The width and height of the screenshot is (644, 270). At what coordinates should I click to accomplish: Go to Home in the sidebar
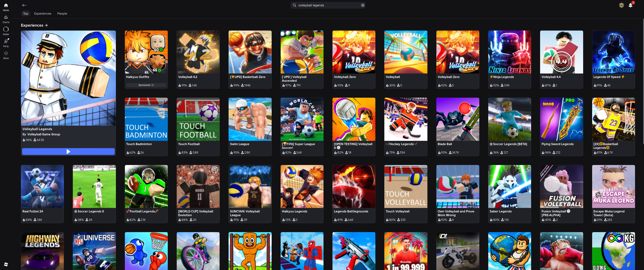pos(6,7)
